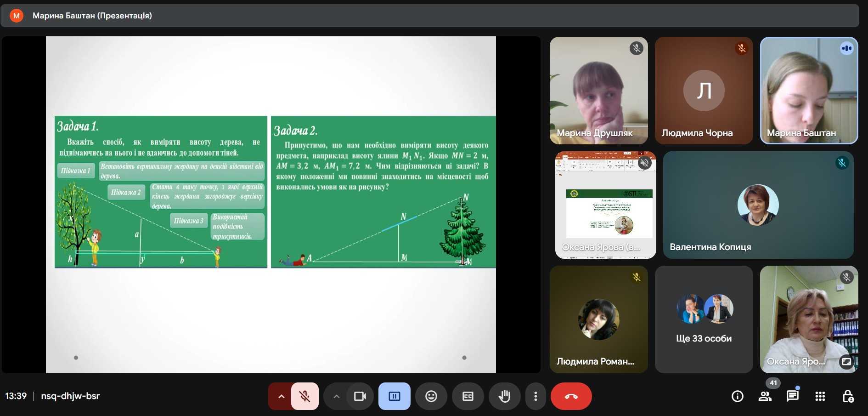The height and width of the screenshot is (416, 868).
Task: Open the activities grid icon
Action: pos(820,396)
